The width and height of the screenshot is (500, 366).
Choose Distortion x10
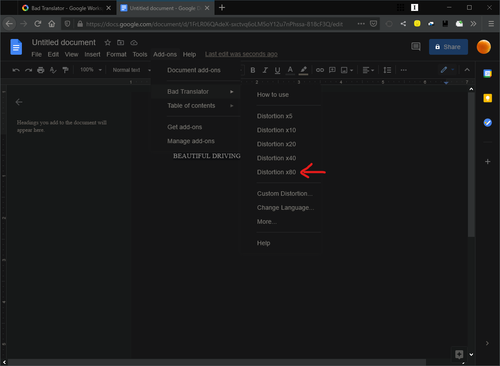tap(281, 130)
